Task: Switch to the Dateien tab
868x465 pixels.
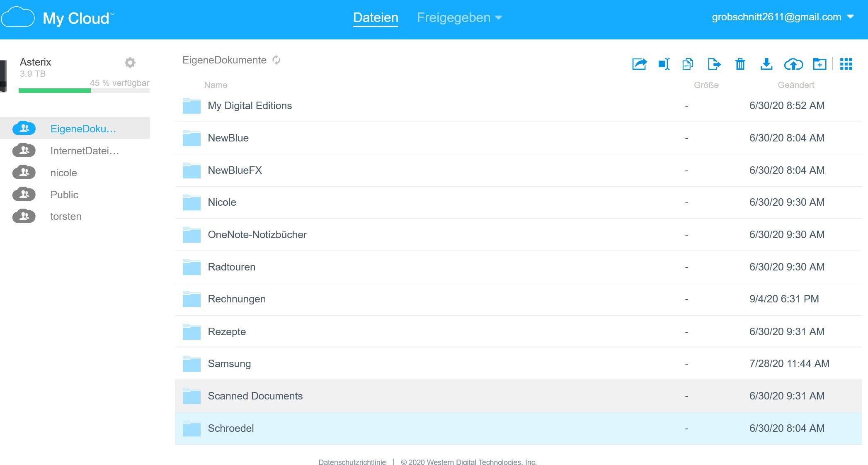Action: pyautogui.click(x=375, y=17)
